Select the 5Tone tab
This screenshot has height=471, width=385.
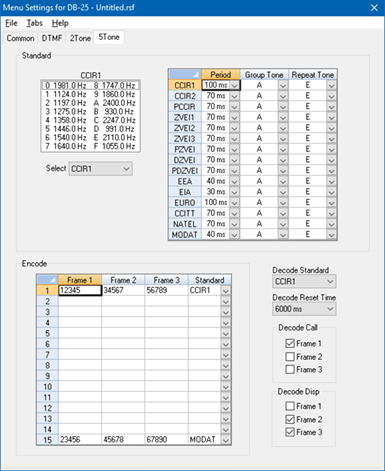coord(109,37)
